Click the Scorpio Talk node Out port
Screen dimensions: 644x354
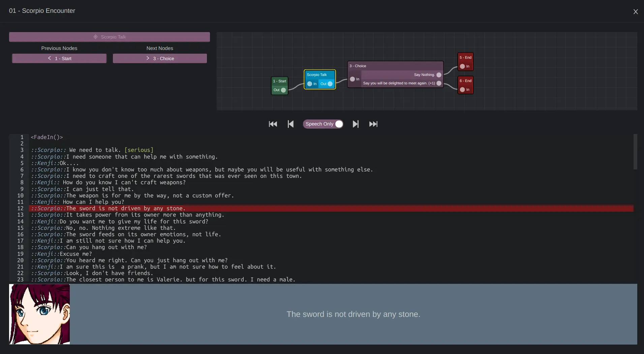pos(330,84)
